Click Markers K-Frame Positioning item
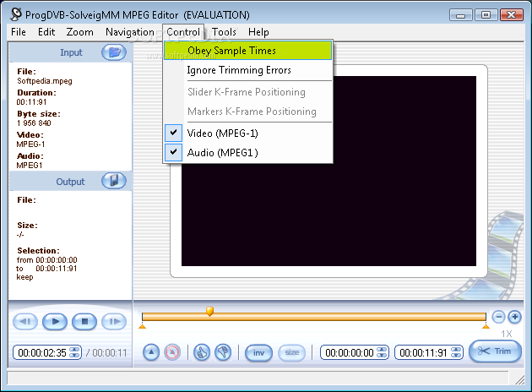 tap(247, 112)
